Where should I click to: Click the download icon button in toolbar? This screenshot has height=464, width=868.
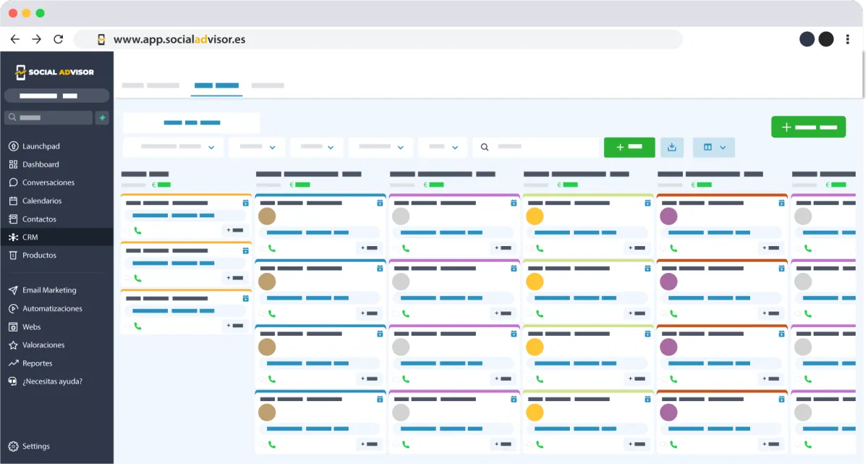(672, 148)
